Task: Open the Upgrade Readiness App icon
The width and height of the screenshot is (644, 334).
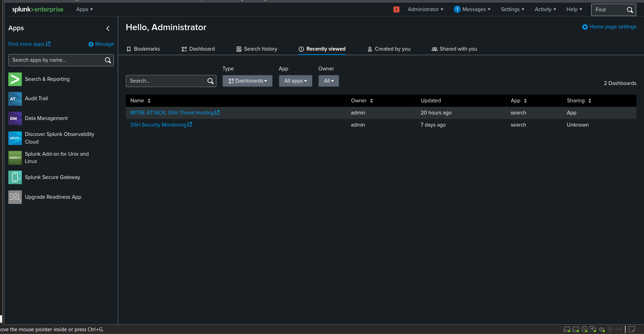Action: (x=15, y=197)
